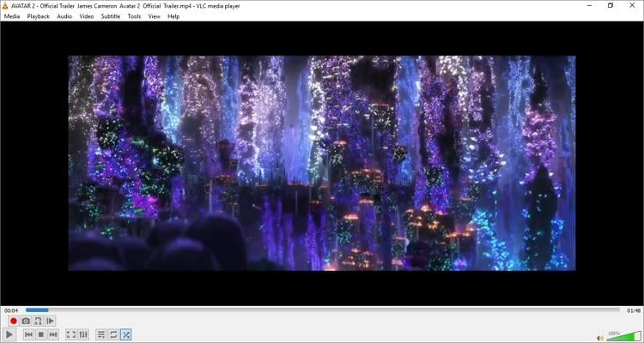Screen dimensions: 644x343
Task: Toggle the playlist view
Action: coord(101,334)
